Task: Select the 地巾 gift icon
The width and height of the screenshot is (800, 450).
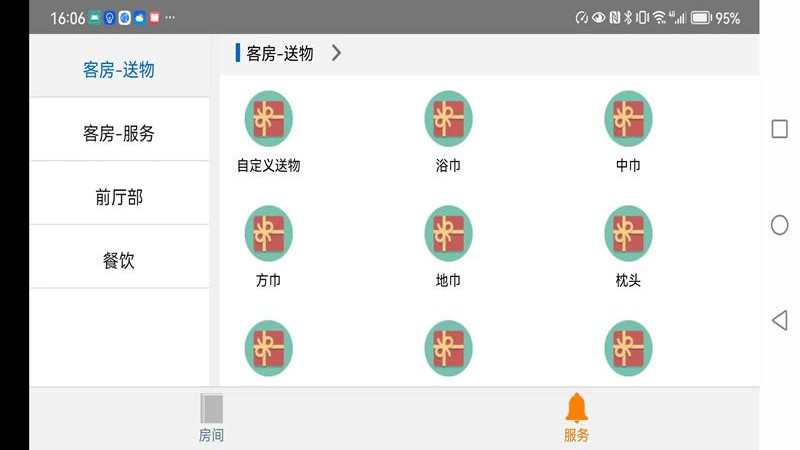Action: tap(448, 233)
